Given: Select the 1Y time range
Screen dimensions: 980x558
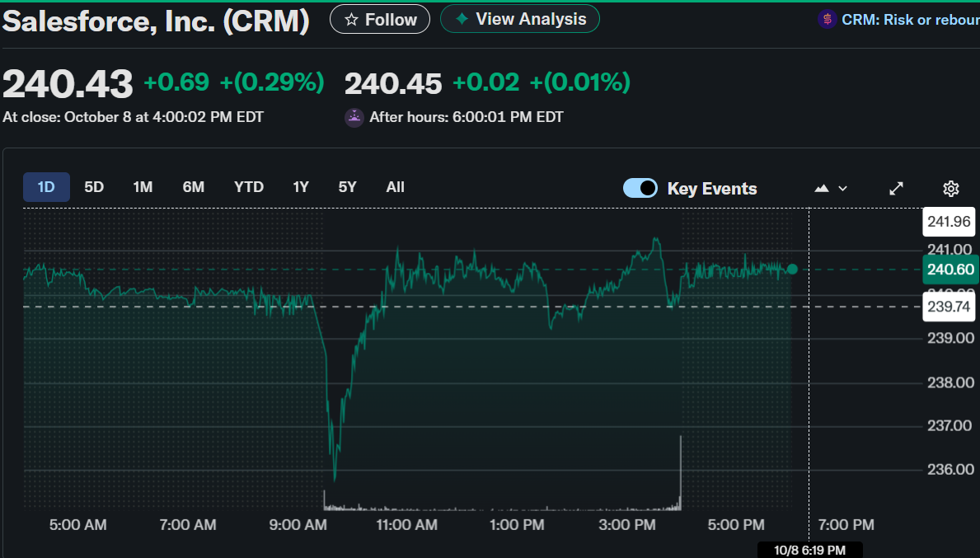Looking at the screenshot, I should tap(300, 187).
